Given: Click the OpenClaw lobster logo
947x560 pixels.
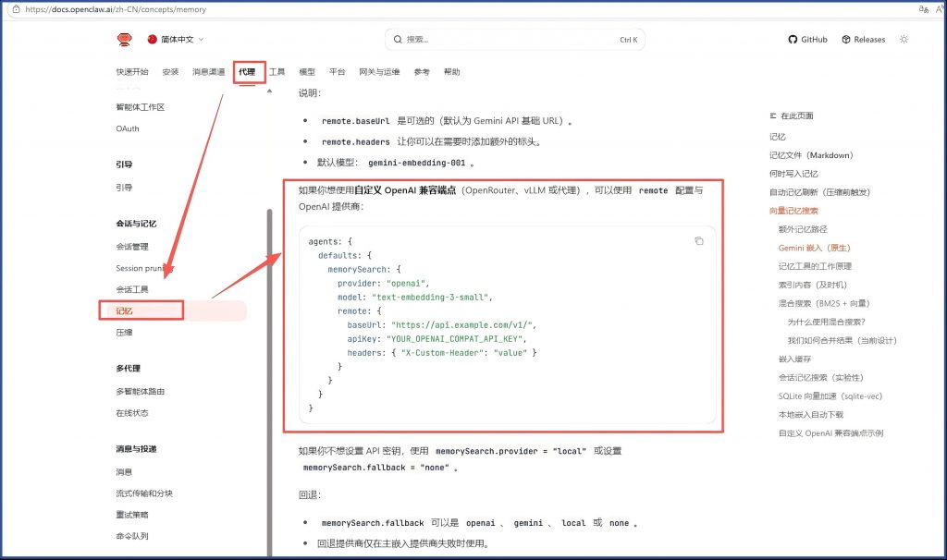Looking at the screenshot, I should point(125,39).
